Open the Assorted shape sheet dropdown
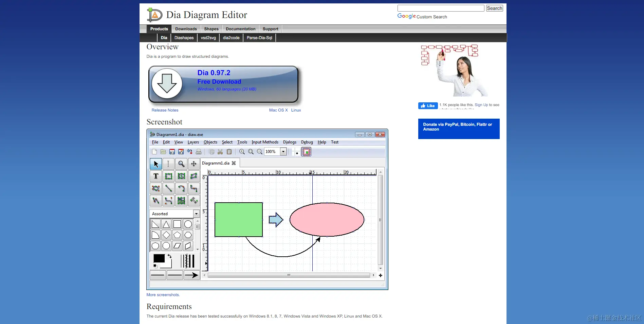 pyautogui.click(x=196, y=214)
